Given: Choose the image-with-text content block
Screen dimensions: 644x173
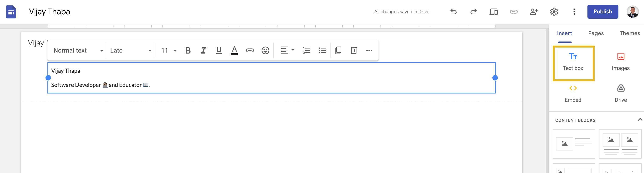Looking at the screenshot, I should point(574,144).
